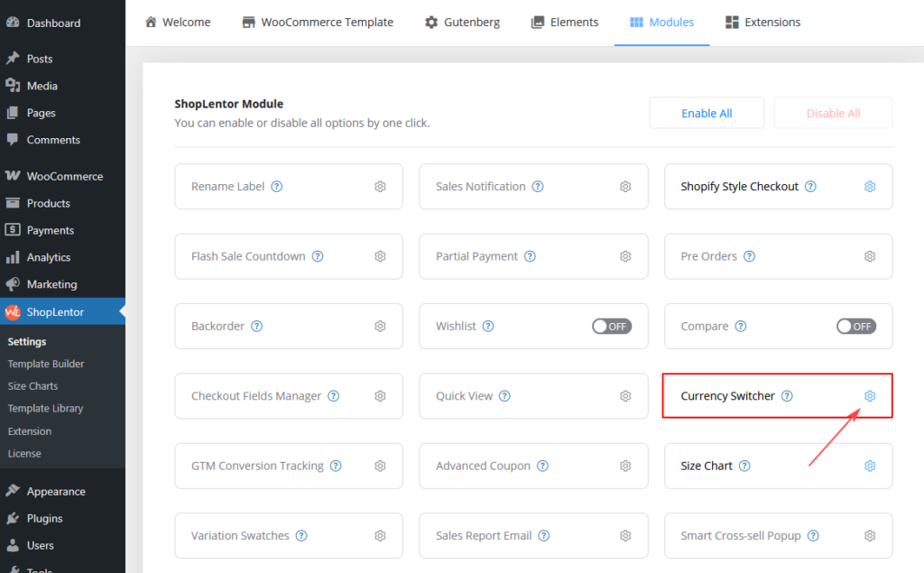This screenshot has width=924, height=573.
Task: Click the Disable All button
Action: coord(833,113)
